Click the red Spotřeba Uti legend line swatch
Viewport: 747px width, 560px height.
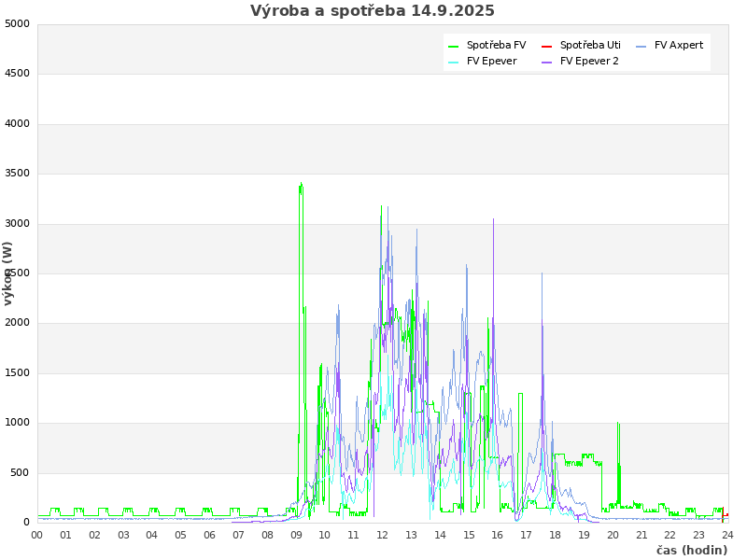(547, 46)
